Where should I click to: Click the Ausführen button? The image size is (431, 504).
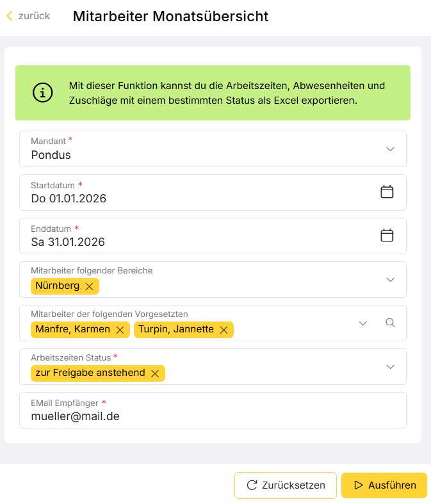tap(384, 485)
